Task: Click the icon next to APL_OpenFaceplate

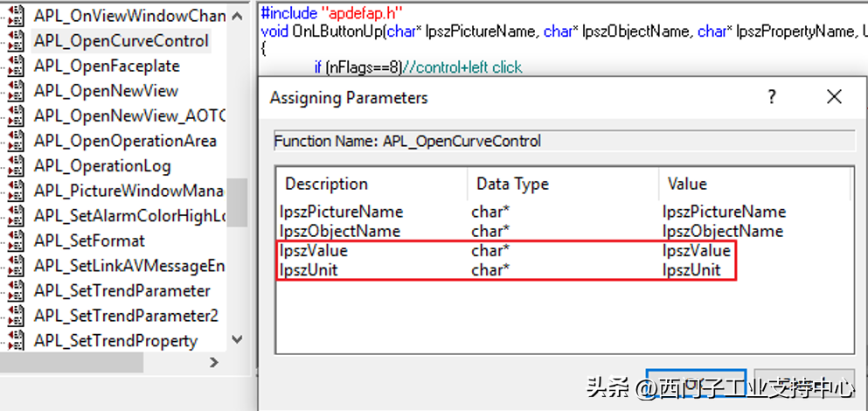Action: (x=15, y=66)
